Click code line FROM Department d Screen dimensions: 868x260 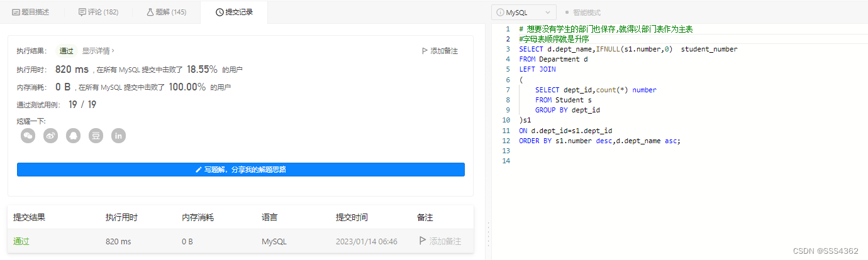(553, 59)
